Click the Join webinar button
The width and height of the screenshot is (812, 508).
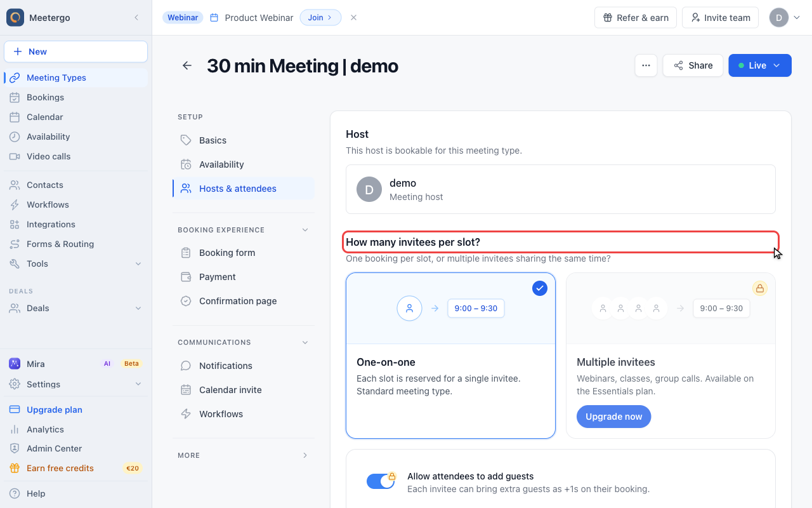320,18
